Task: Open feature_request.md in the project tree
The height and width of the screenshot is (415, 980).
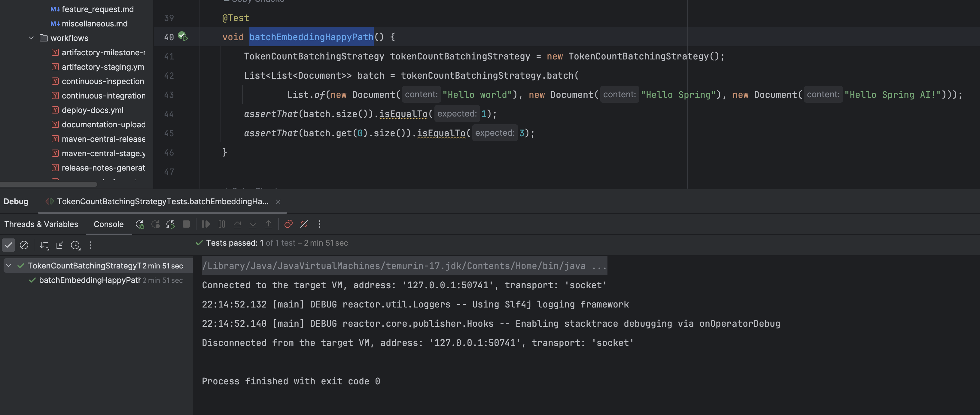Action: pos(98,9)
